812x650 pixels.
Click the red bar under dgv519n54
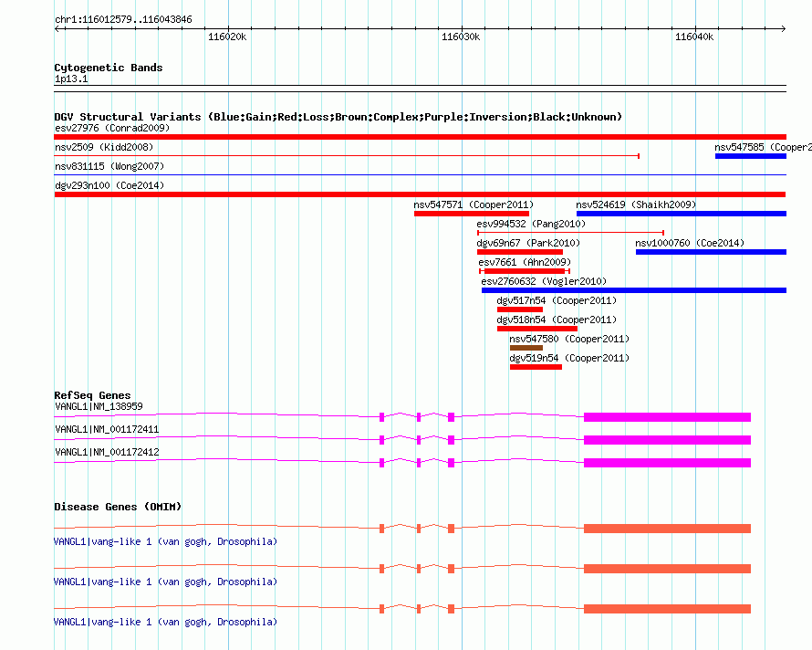tap(536, 367)
